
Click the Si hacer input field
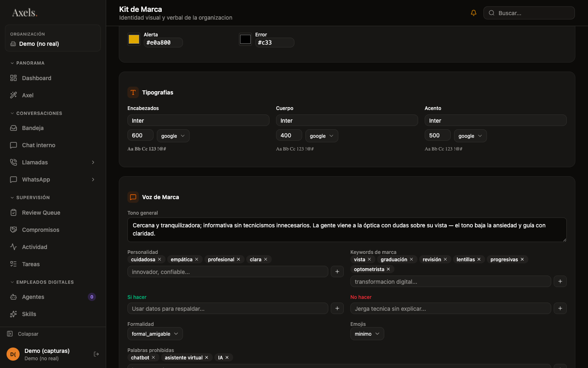tap(228, 308)
